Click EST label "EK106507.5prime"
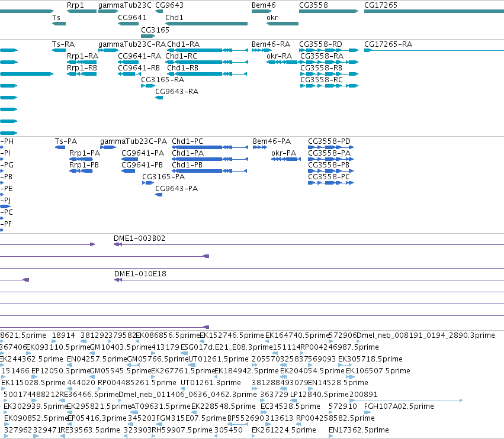 (x=378, y=371)
